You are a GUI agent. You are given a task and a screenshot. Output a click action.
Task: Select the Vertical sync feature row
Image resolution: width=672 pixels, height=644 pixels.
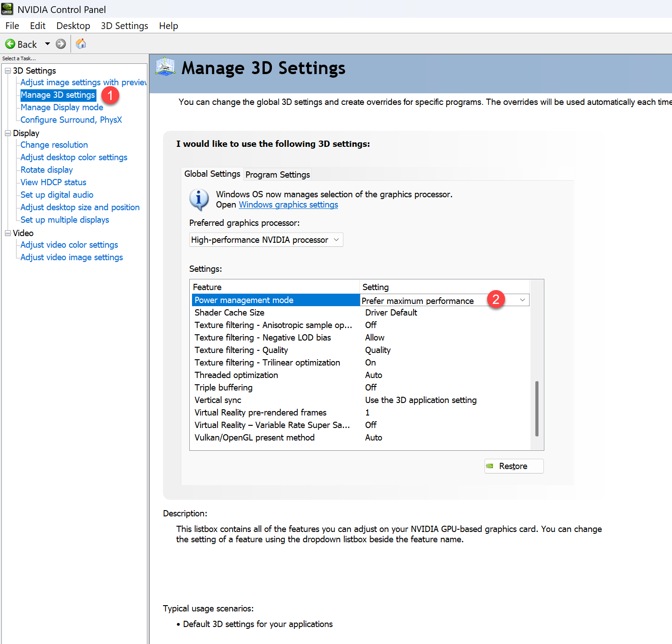(x=218, y=400)
